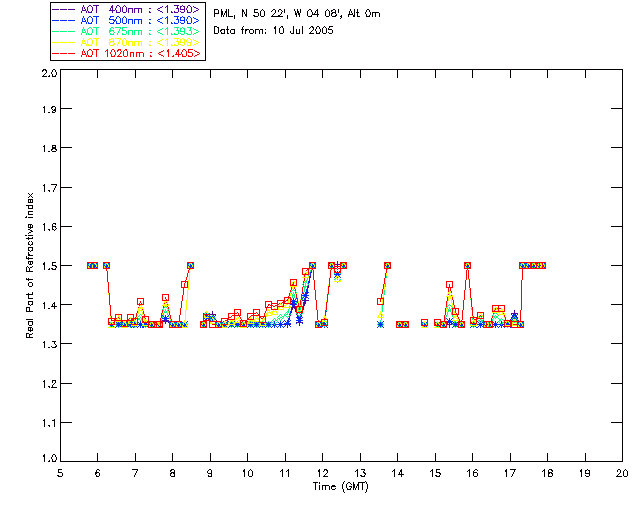Select the red dashed line sample in legend
Screen dimensions: 640x512
point(64,53)
